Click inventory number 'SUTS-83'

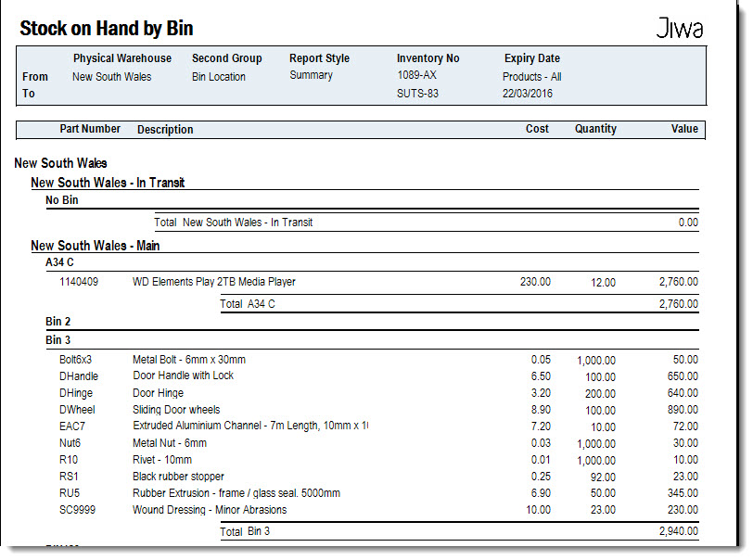(x=417, y=94)
